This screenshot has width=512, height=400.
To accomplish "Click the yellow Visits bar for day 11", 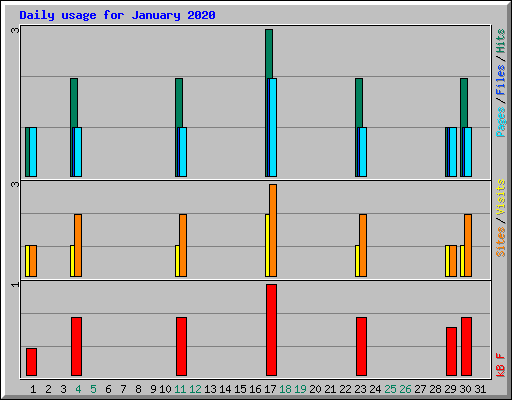I will click(177, 261).
